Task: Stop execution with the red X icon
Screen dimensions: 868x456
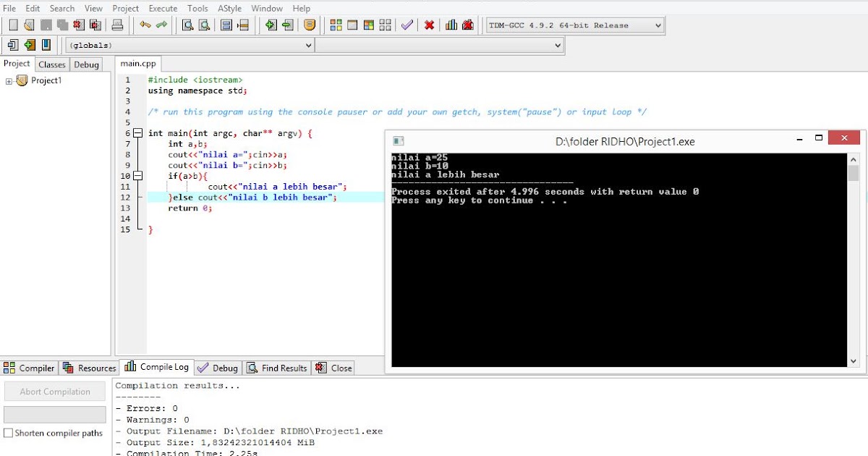Action: click(x=430, y=25)
